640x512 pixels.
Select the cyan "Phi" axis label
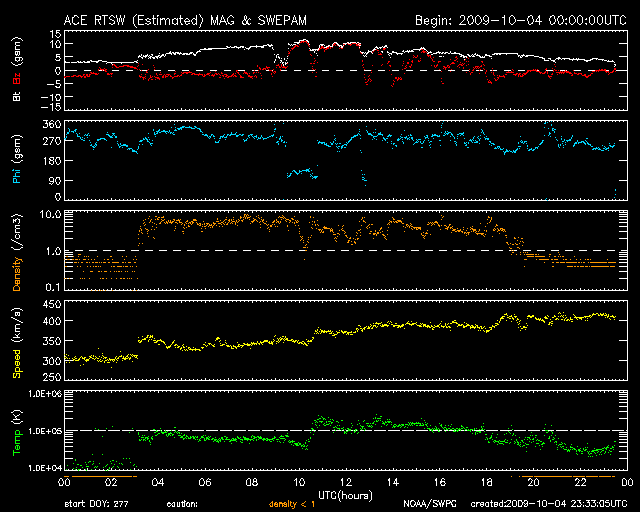(x=17, y=174)
